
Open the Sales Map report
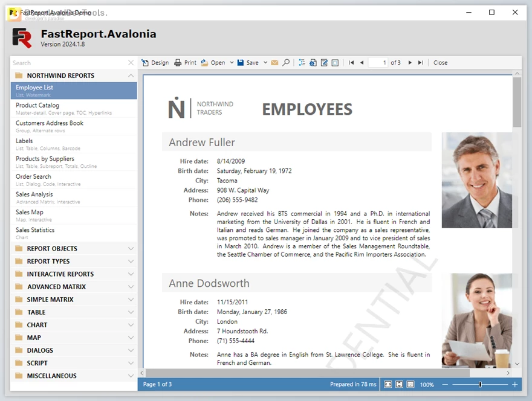[x=74, y=215]
